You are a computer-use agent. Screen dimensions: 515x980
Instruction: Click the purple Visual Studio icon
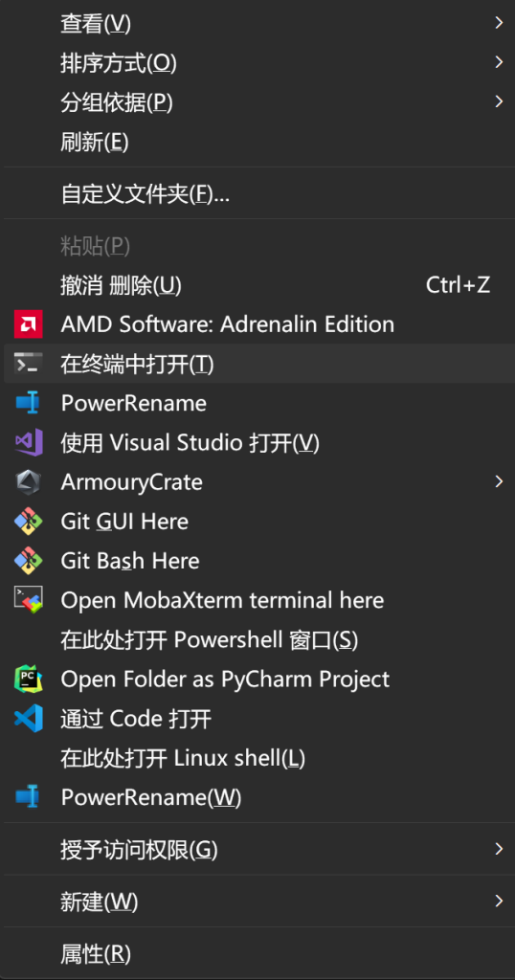[x=28, y=442]
